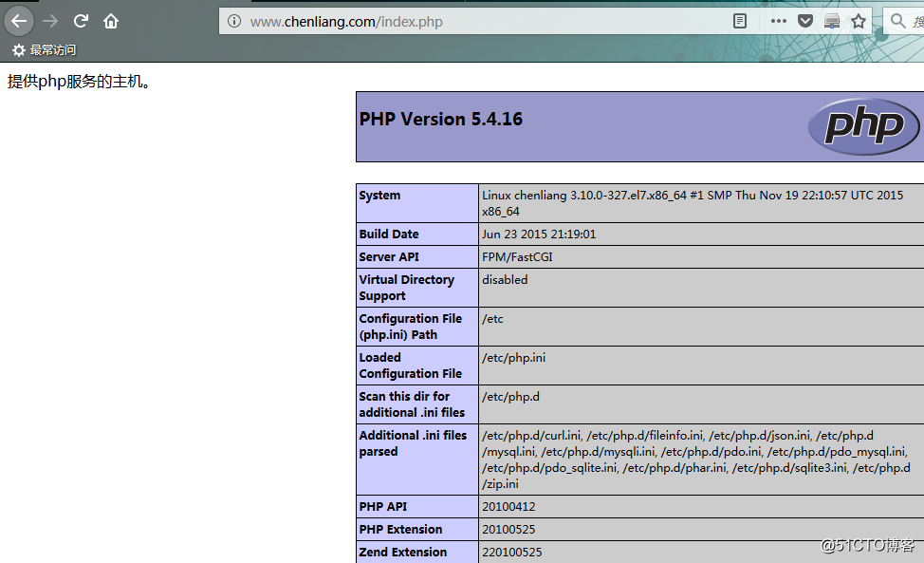The width and height of the screenshot is (924, 563).
Task: Click the search magnifier icon
Action: point(897,21)
